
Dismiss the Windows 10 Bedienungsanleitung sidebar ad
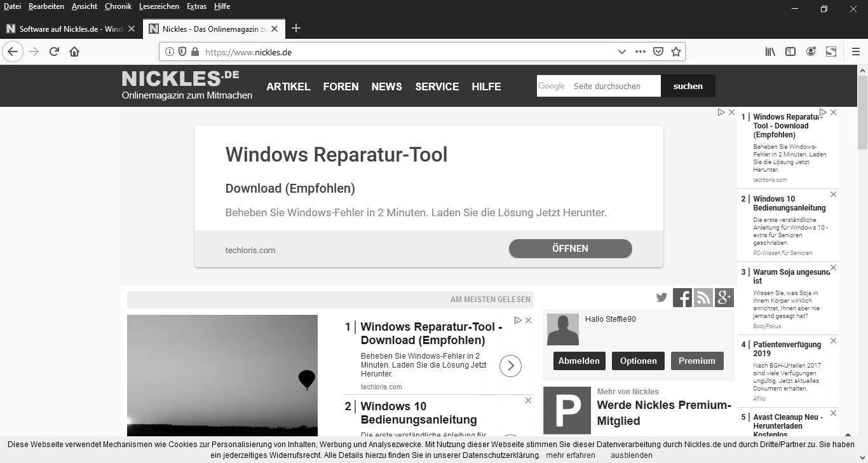click(x=834, y=194)
